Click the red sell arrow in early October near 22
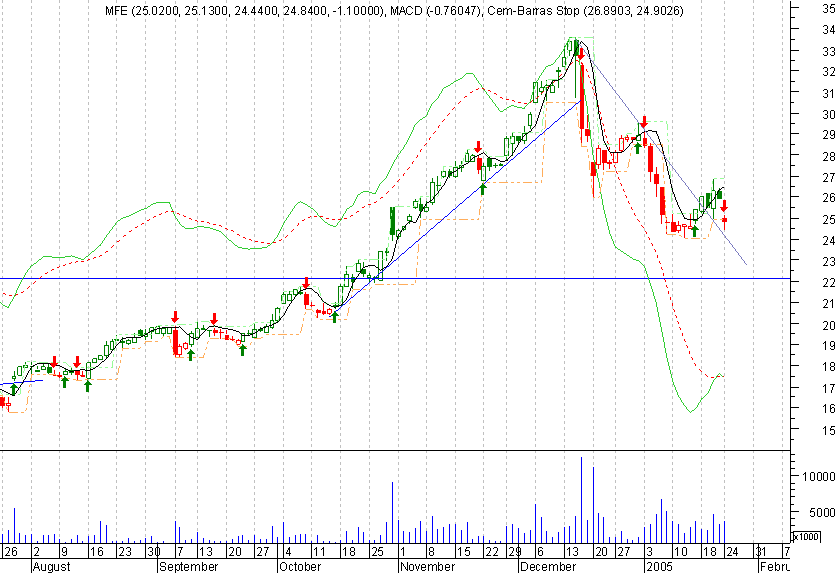Screen dimensions: 839x573 (x=306, y=283)
